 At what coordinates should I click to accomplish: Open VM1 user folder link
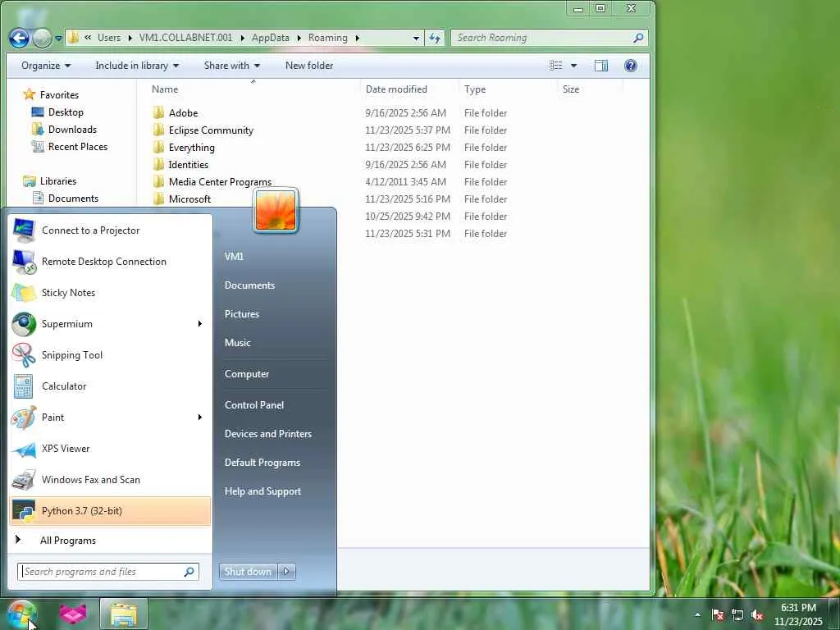(x=234, y=257)
